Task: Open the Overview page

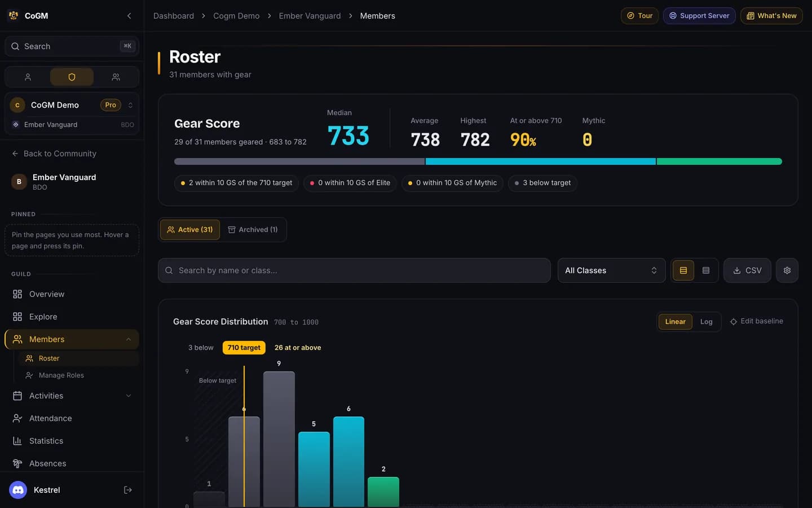Action: click(x=72, y=294)
